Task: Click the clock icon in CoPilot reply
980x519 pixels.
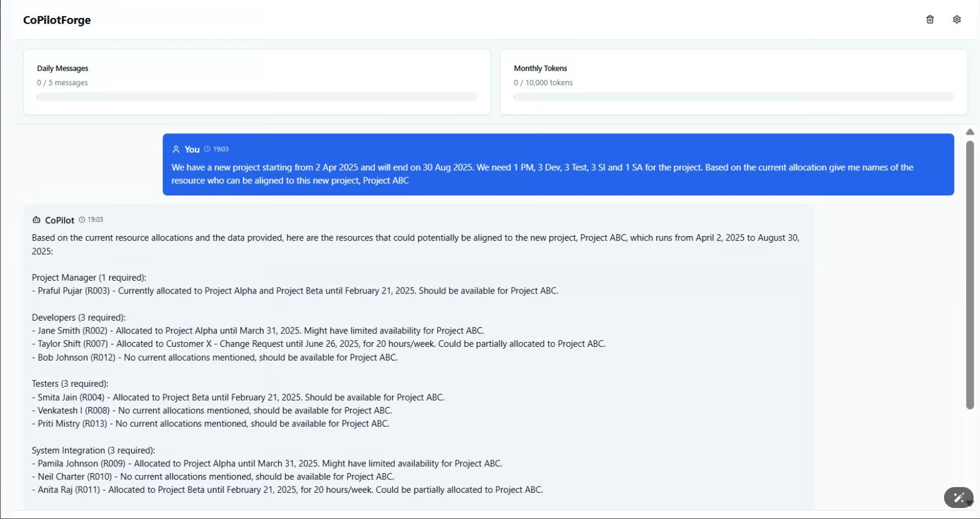Action: tap(82, 220)
